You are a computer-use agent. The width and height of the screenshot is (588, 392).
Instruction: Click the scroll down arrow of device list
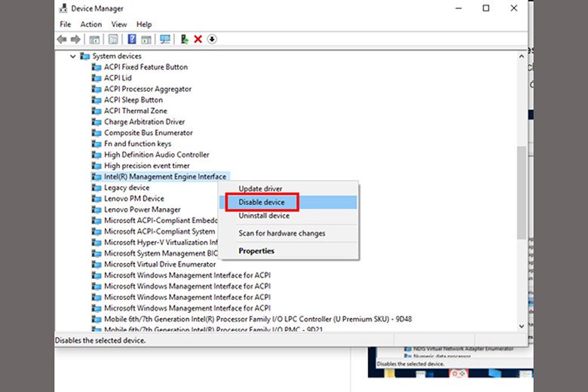pos(521,326)
